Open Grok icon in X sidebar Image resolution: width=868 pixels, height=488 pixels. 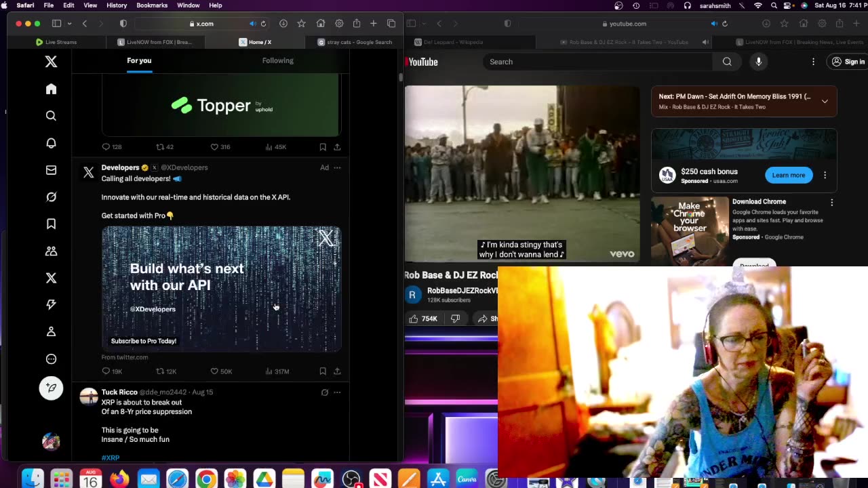[51, 197]
